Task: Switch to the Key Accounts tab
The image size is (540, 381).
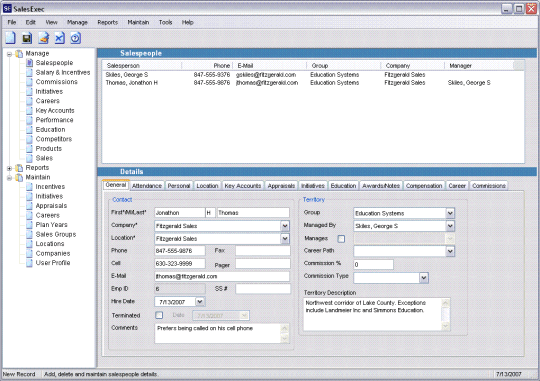Action: click(243, 186)
